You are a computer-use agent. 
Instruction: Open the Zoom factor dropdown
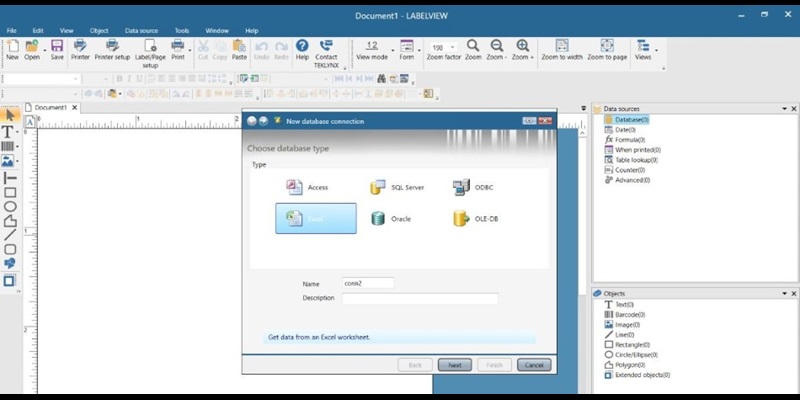pyautogui.click(x=453, y=47)
